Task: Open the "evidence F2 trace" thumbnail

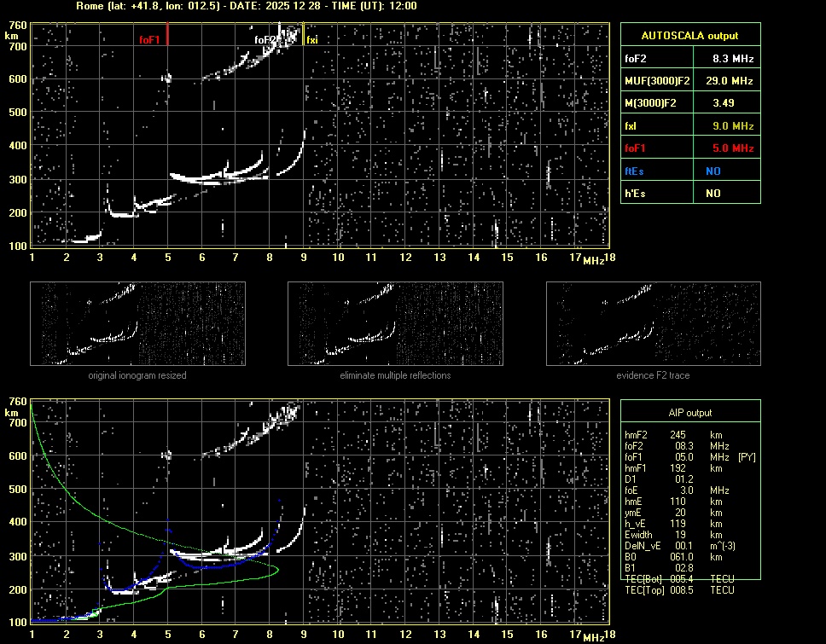Action: (653, 322)
